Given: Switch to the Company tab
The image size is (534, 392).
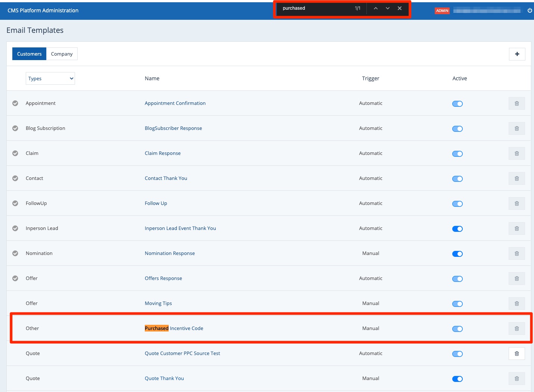Looking at the screenshot, I should (62, 54).
